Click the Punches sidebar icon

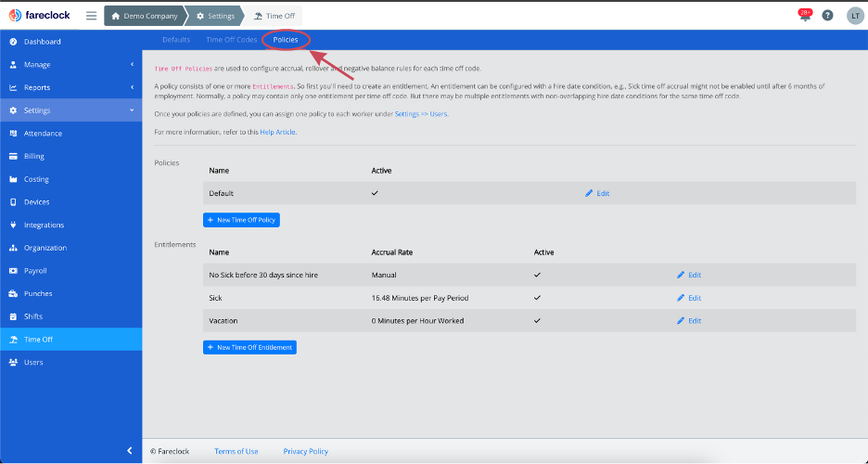(13, 293)
